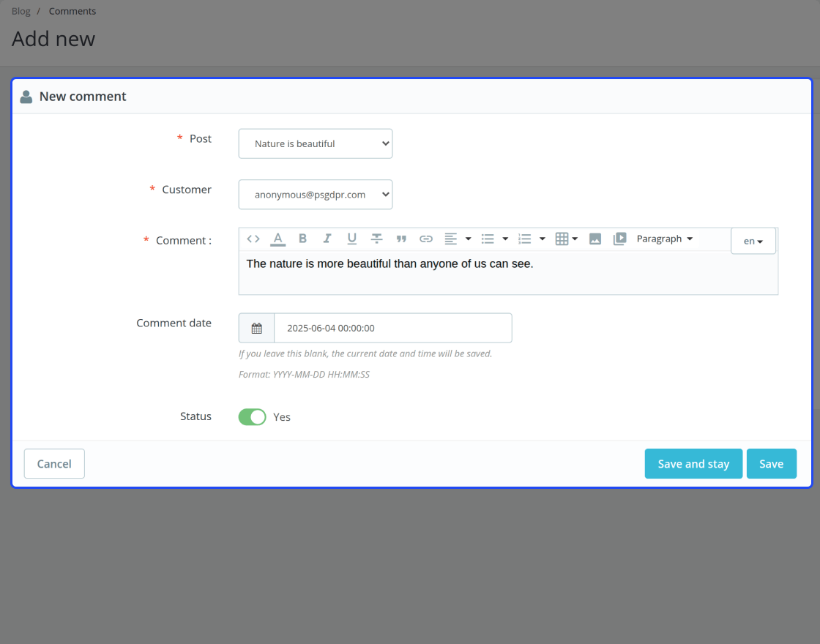Click the insert image icon
820x644 pixels.
[595, 239]
